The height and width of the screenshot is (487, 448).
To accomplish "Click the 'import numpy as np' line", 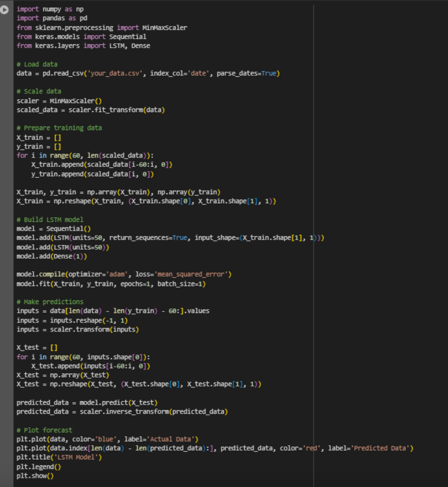I will pos(50,9).
